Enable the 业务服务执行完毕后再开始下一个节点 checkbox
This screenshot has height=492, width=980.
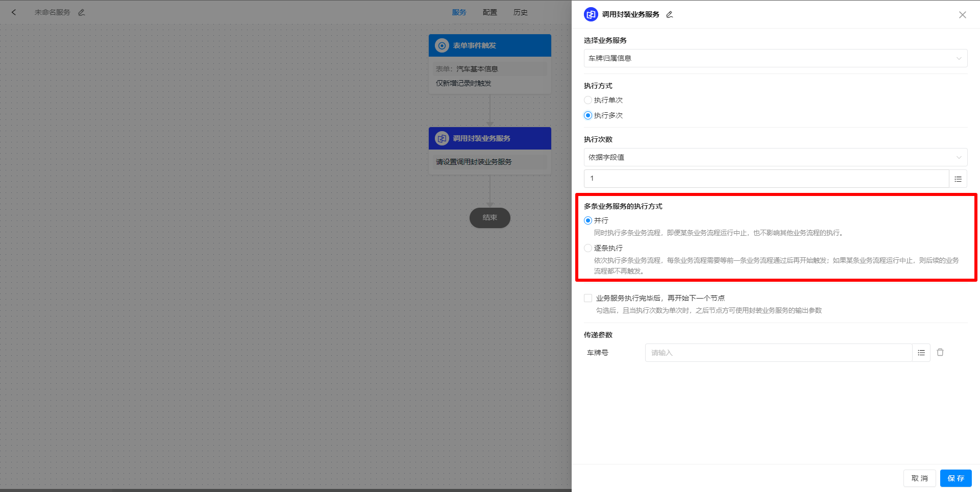click(588, 298)
